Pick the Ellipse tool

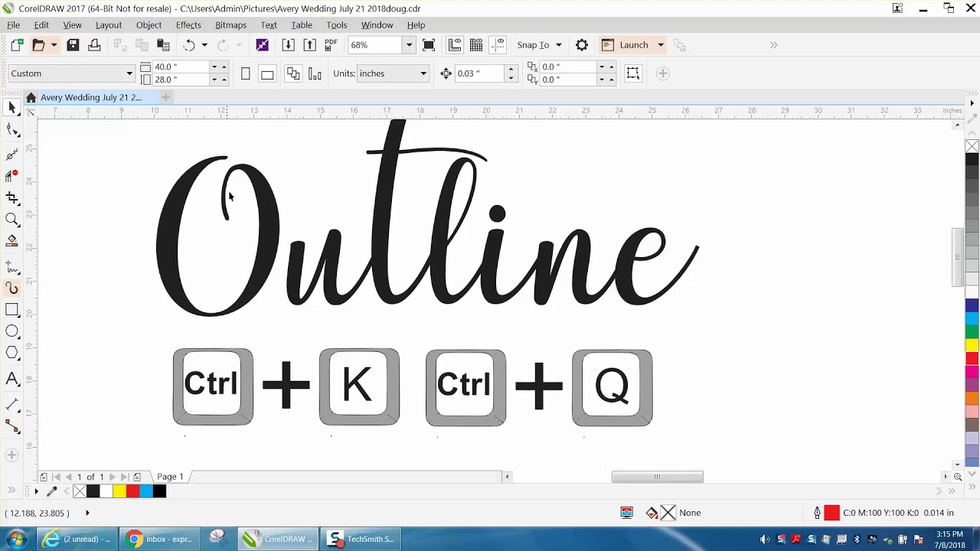tap(11, 331)
